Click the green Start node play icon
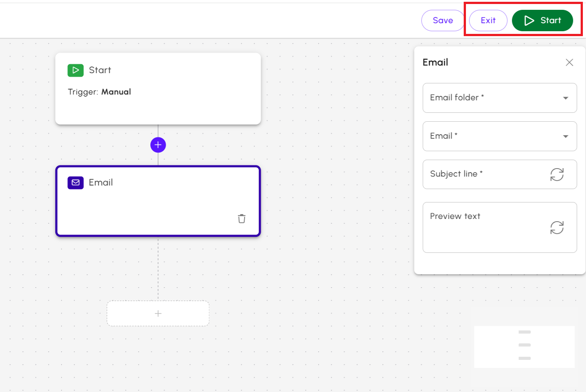 pos(75,70)
